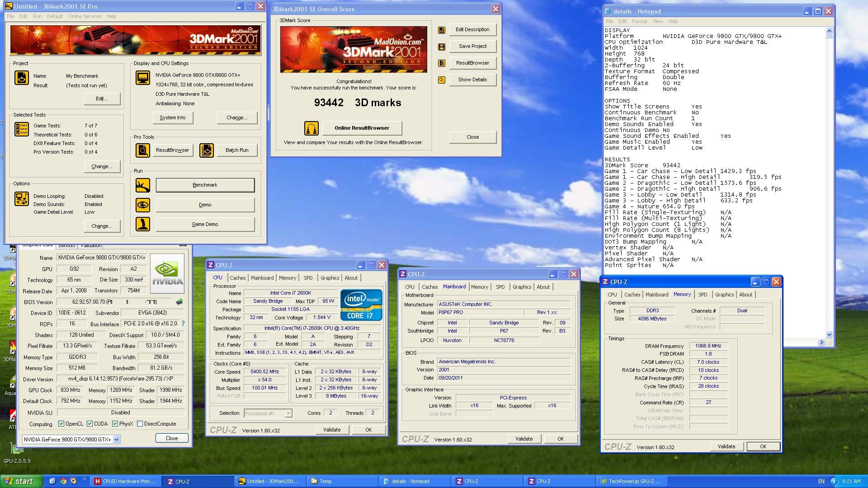Open SPD tab in CPU-Z mainboard window
Screen dimensions: 868x488
click(x=500, y=287)
